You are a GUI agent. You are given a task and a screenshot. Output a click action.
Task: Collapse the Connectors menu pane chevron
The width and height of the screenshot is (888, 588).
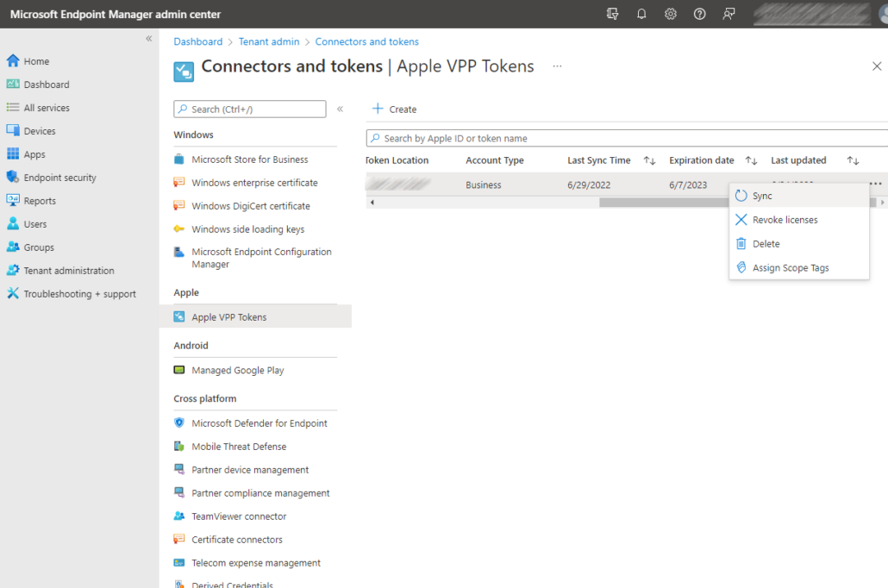click(341, 109)
